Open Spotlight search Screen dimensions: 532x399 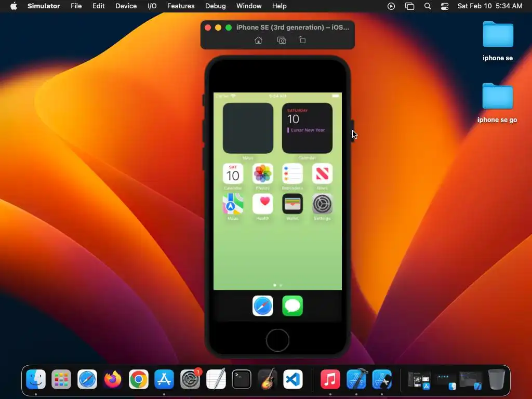pyautogui.click(x=428, y=6)
